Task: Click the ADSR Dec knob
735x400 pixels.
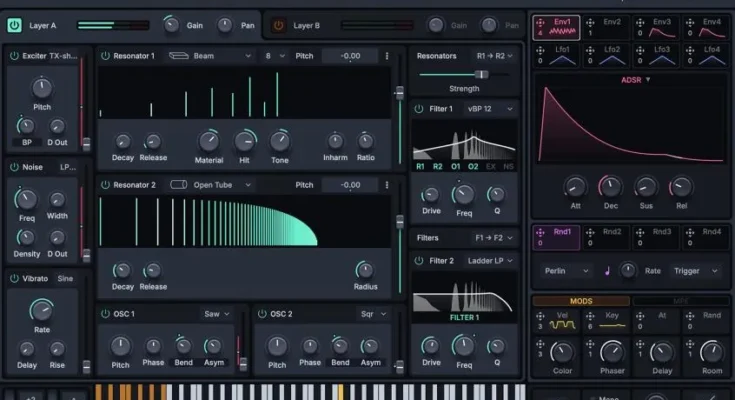Action: [610, 188]
